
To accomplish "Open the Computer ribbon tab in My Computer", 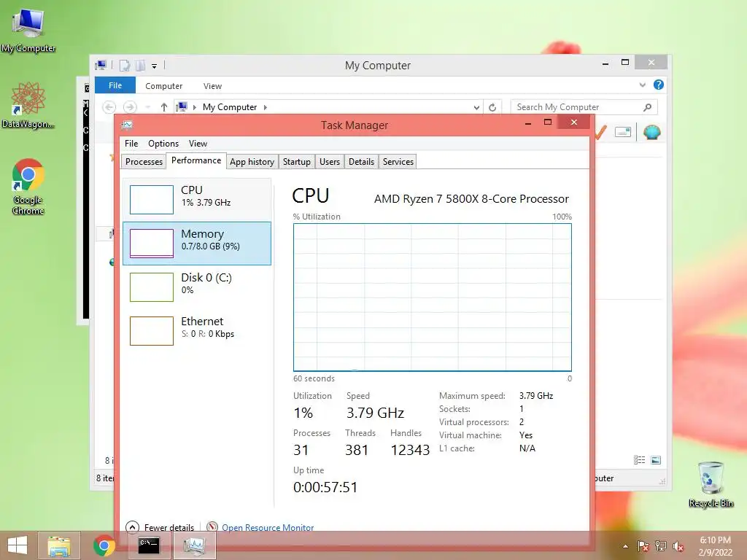I will tap(163, 86).
